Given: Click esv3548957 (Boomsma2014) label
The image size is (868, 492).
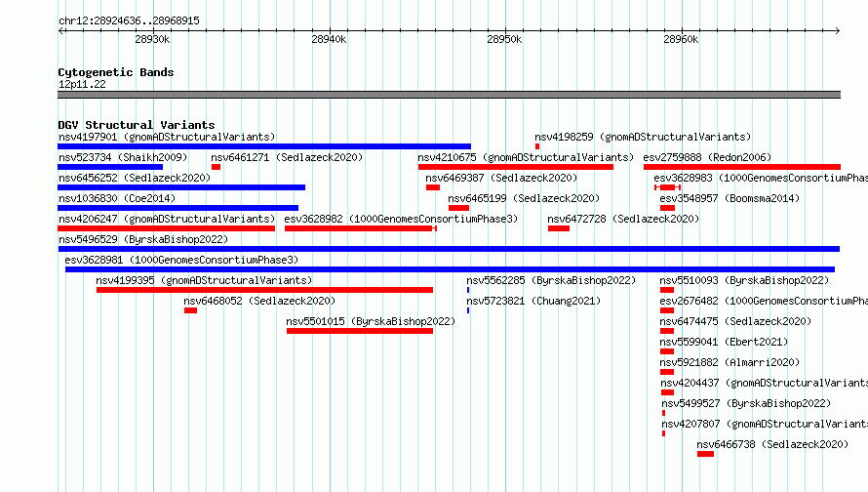Looking at the screenshot, I should tap(730, 198).
